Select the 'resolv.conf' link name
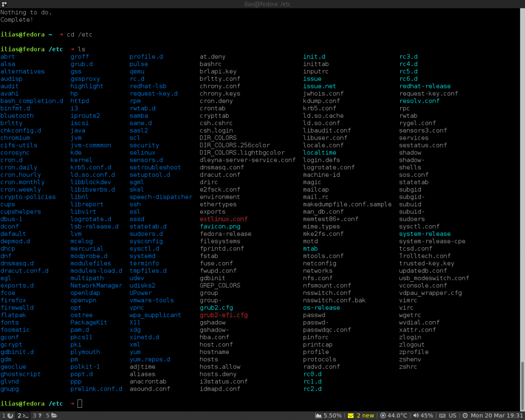 tap(420, 101)
